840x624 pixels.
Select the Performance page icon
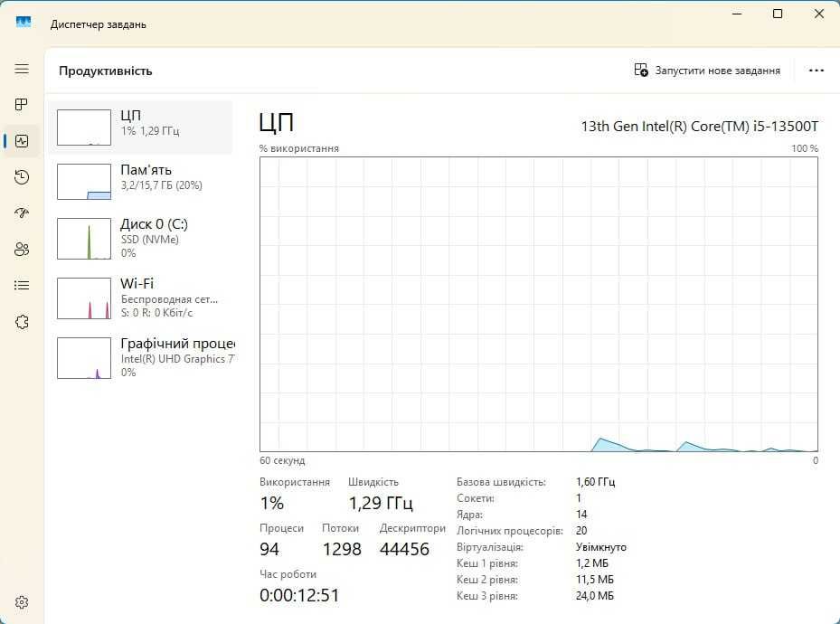tap(22, 141)
